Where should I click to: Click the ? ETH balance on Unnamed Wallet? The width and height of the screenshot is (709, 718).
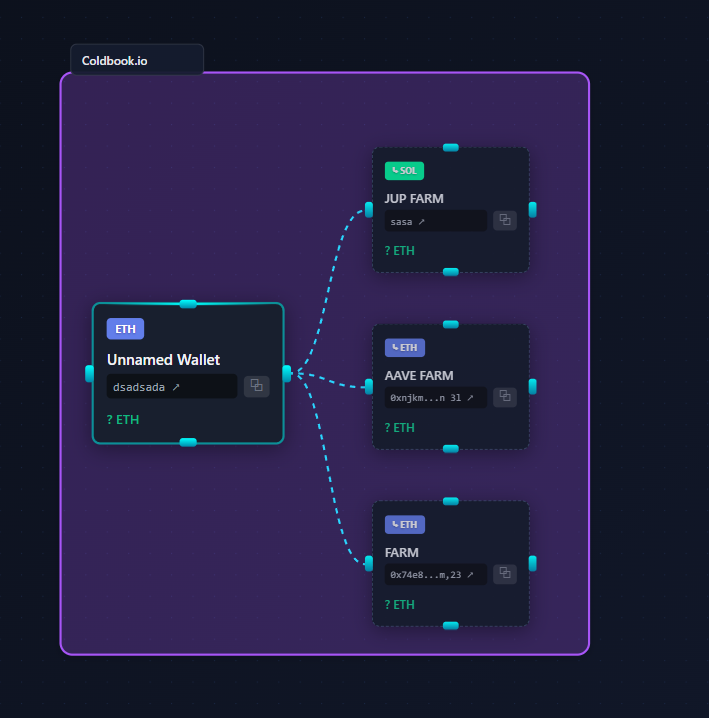click(123, 419)
